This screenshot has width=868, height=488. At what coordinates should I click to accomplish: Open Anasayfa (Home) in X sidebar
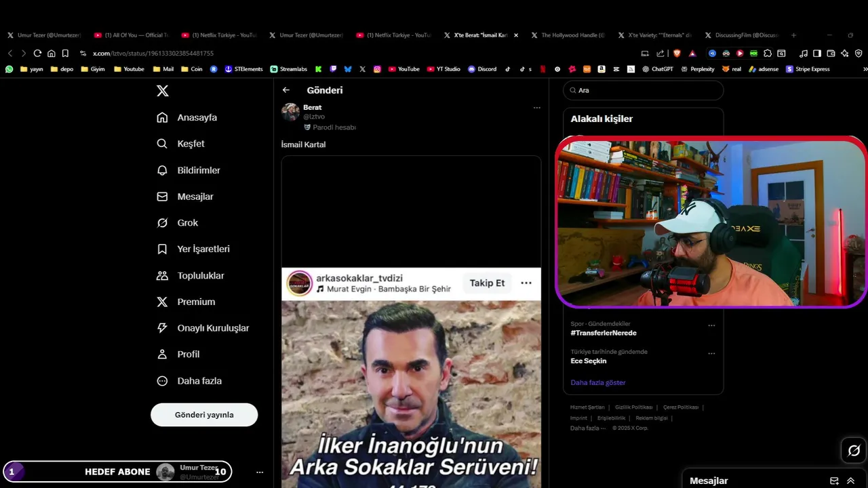(x=186, y=117)
